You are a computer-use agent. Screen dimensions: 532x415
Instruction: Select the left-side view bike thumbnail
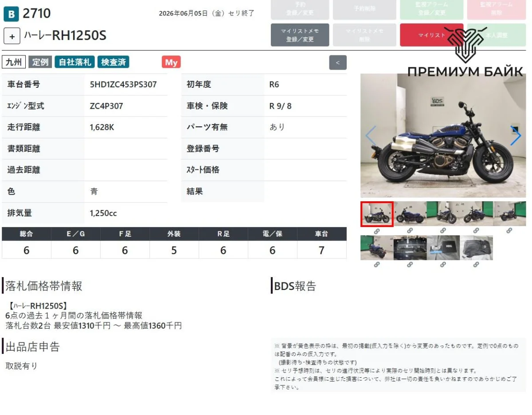click(x=410, y=214)
